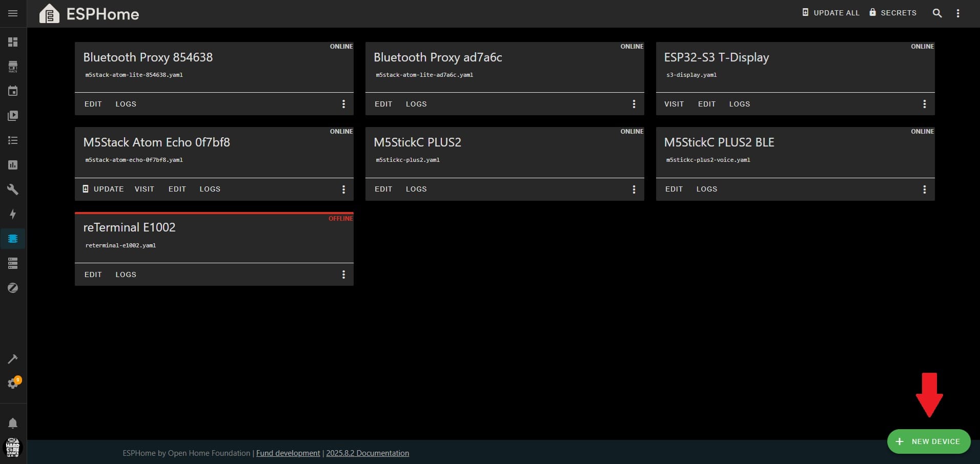
Task: Open M5StickC PLUS2 BLE kebab menu
Action: 925,189
